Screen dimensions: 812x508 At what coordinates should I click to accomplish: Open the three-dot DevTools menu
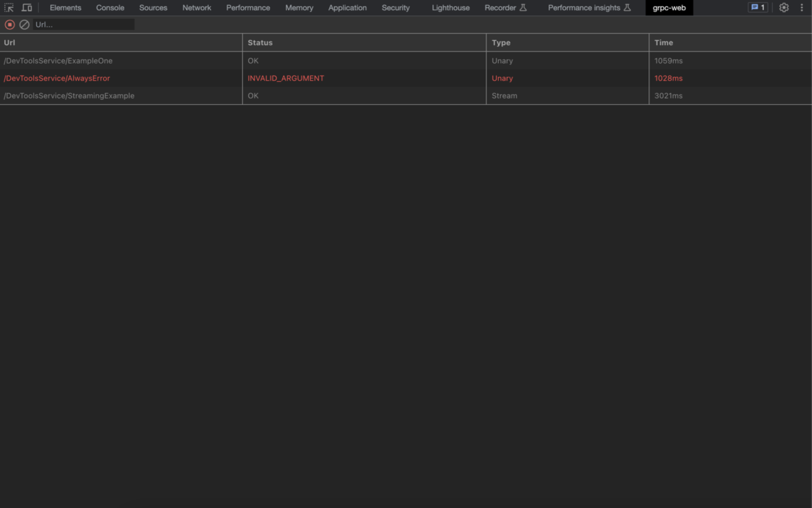(802, 8)
